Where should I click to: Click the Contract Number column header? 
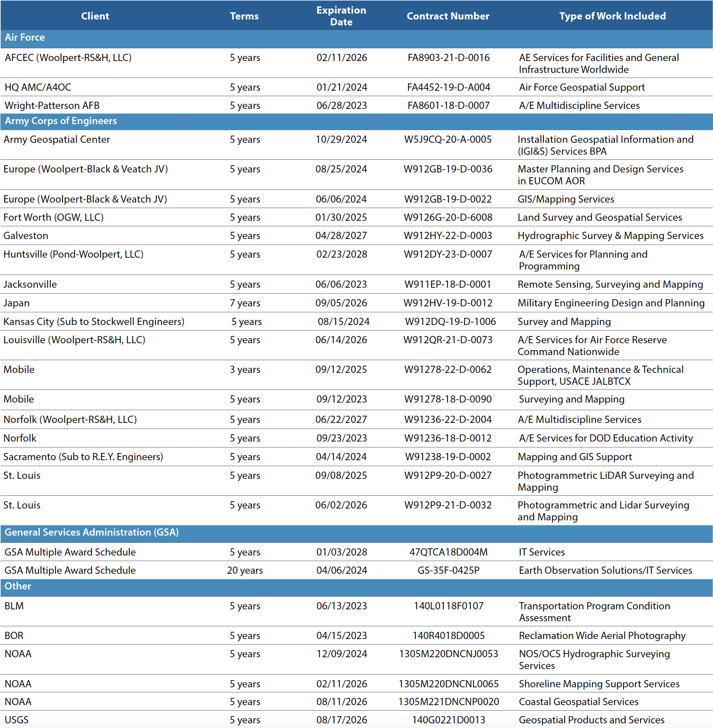pyautogui.click(x=448, y=16)
